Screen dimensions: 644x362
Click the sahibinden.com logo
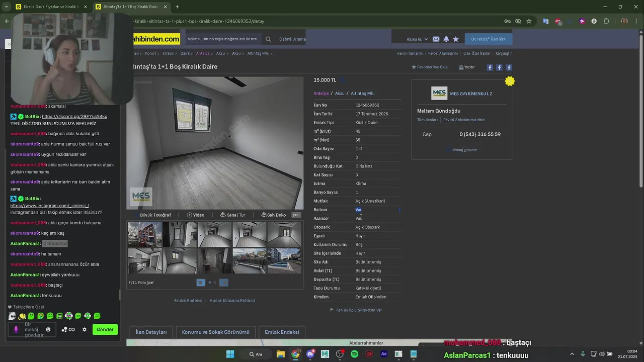[x=156, y=39]
